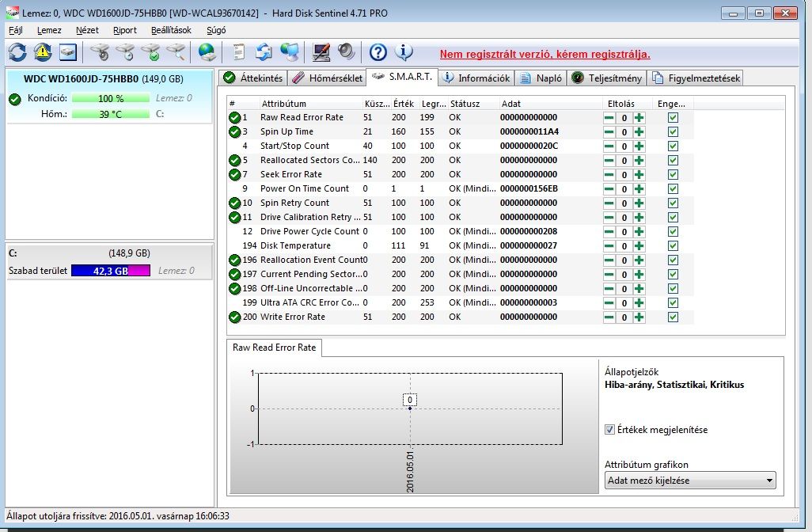Open the Fájl menu

pyautogui.click(x=16, y=30)
